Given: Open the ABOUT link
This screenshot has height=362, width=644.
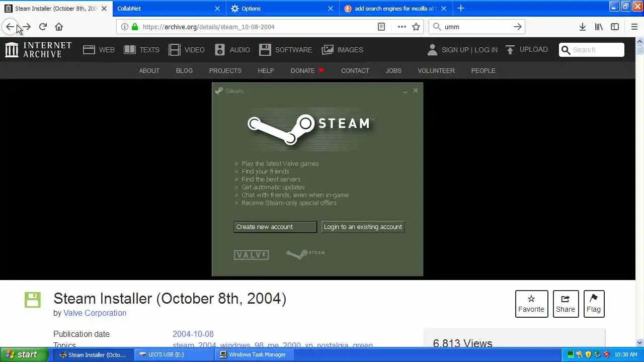Looking at the screenshot, I should pos(149,70).
